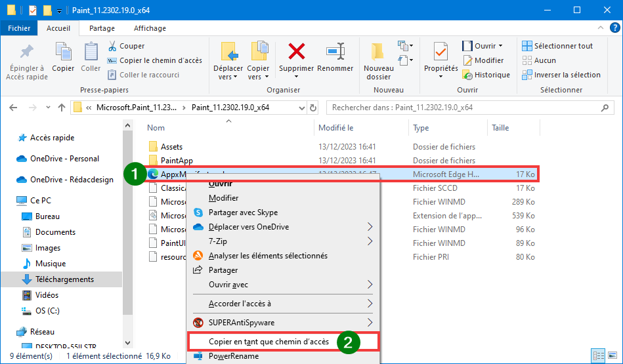Image resolution: width=623 pixels, height=364 pixels.
Task: Open the 7-Zip submenu
Action: pos(283,241)
